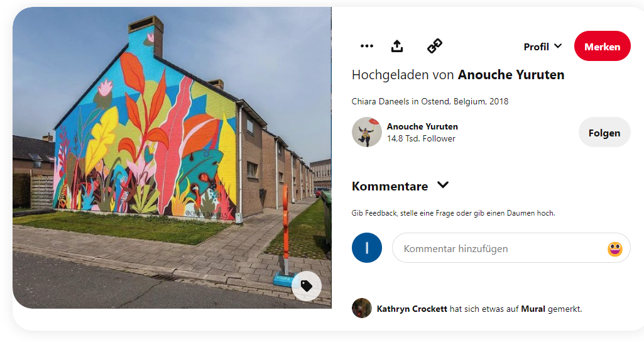Click Kathryn Crockett's small avatar
Image resolution: width=644 pixels, height=342 pixels.
click(x=362, y=308)
